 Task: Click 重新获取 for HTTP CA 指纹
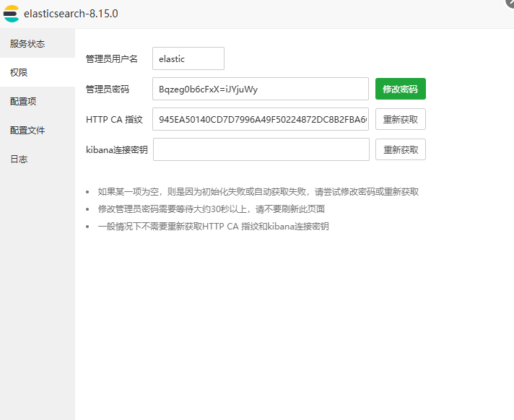click(400, 119)
